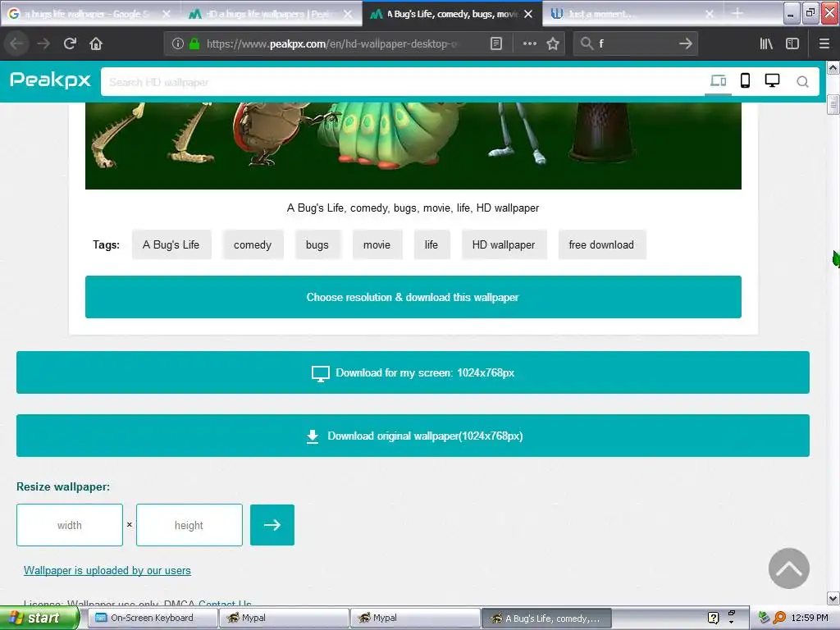
Task: Open a new browser tab
Action: pos(737,13)
